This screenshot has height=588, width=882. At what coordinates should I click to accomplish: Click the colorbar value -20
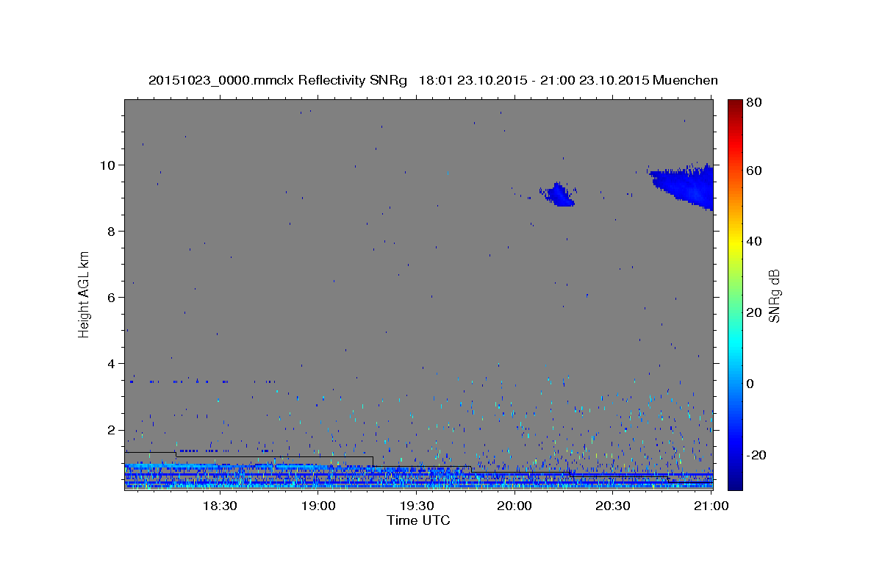[756, 455]
